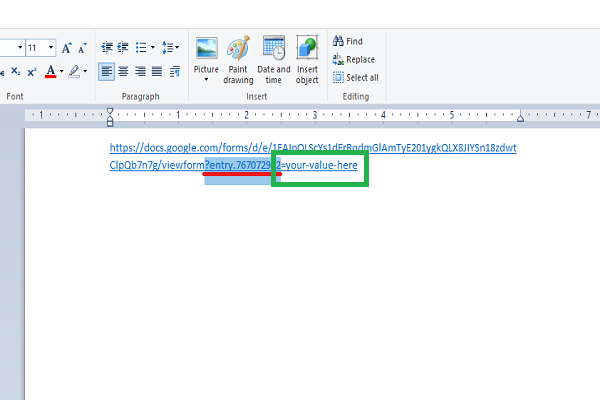Click Replace in the Editing group
The image size is (600, 400).
[x=354, y=60]
